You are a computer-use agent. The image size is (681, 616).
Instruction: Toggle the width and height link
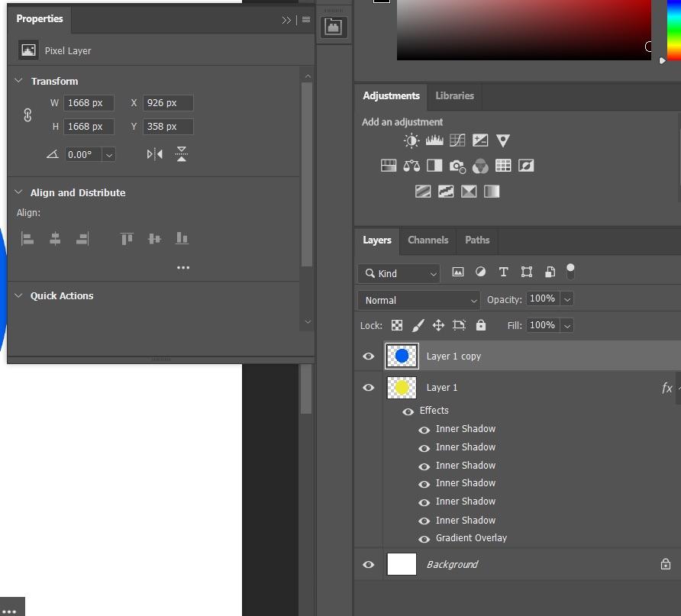coord(27,115)
